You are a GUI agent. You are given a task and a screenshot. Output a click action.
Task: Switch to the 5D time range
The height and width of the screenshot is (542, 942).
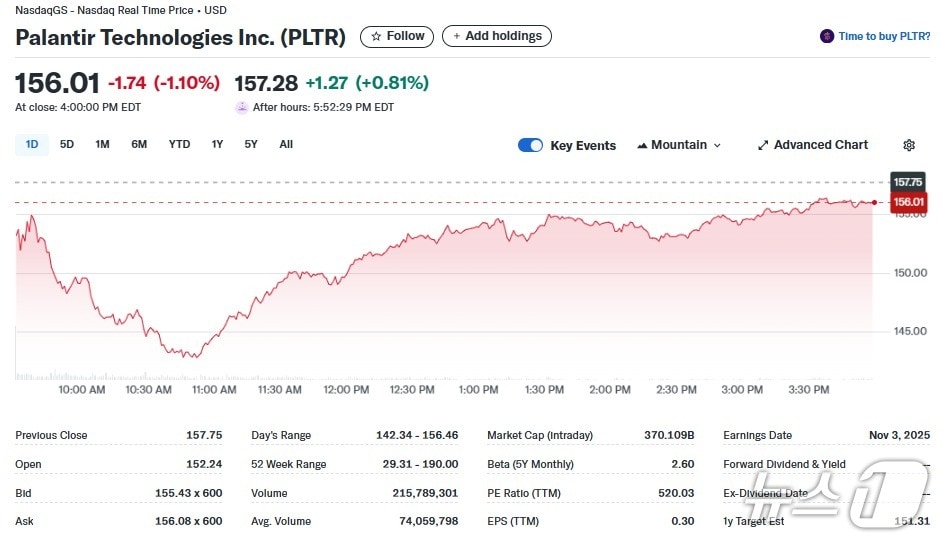67,144
